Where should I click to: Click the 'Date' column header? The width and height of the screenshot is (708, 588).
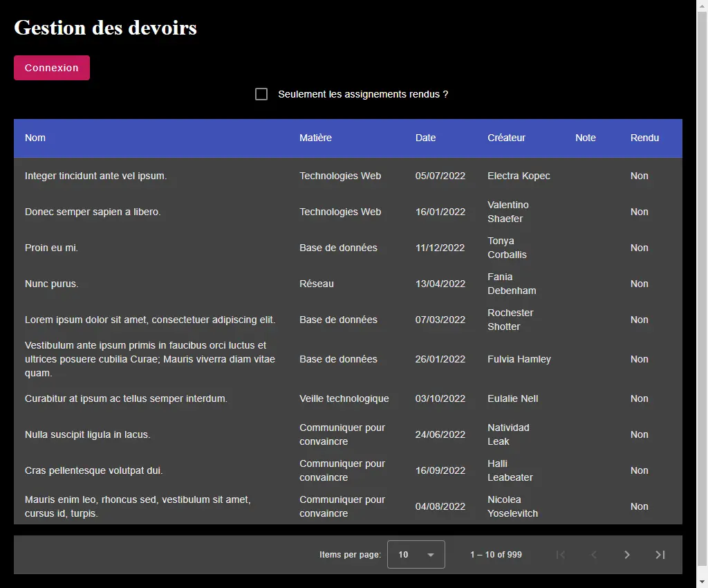[425, 138]
